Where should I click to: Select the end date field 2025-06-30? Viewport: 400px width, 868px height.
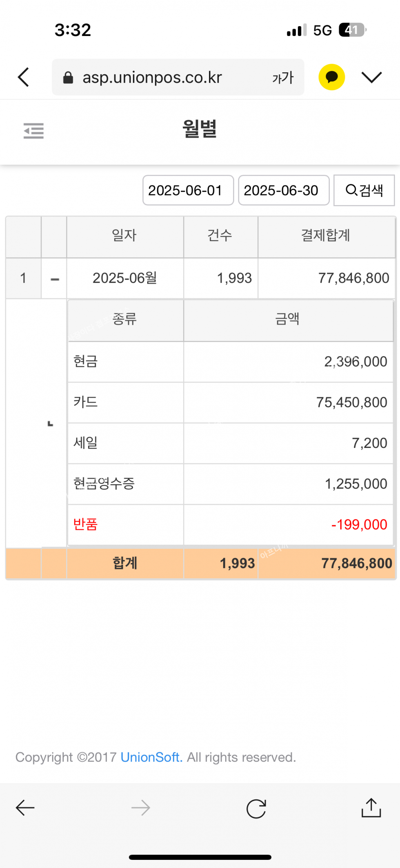point(284,190)
